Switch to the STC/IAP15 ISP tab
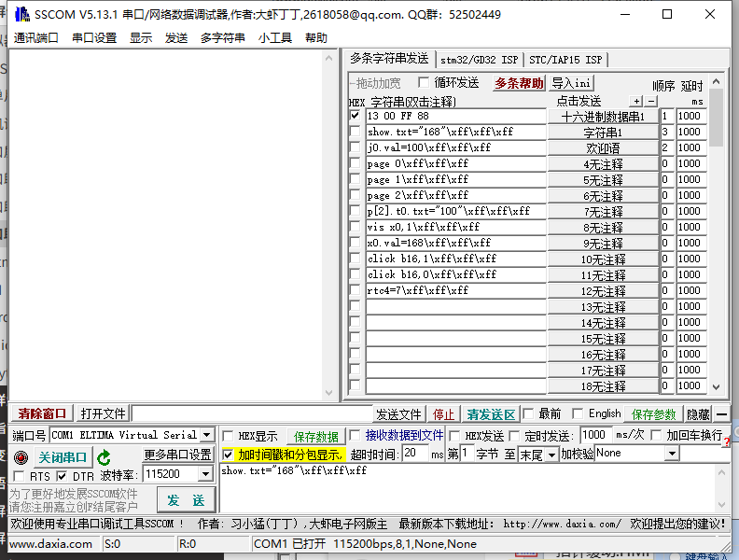 (x=565, y=60)
